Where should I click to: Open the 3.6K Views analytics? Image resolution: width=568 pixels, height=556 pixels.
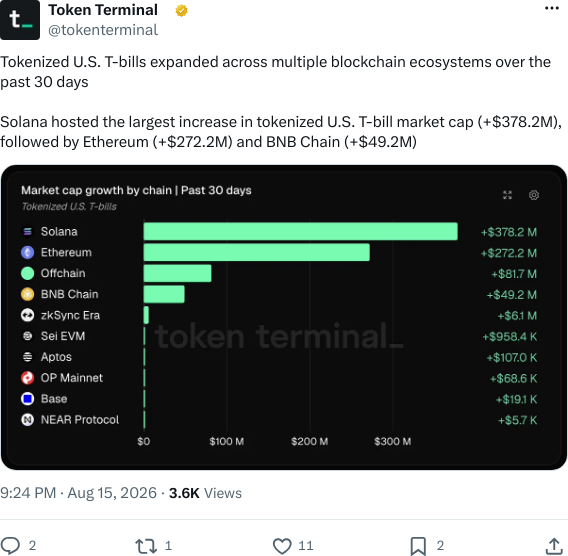[205, 493]
